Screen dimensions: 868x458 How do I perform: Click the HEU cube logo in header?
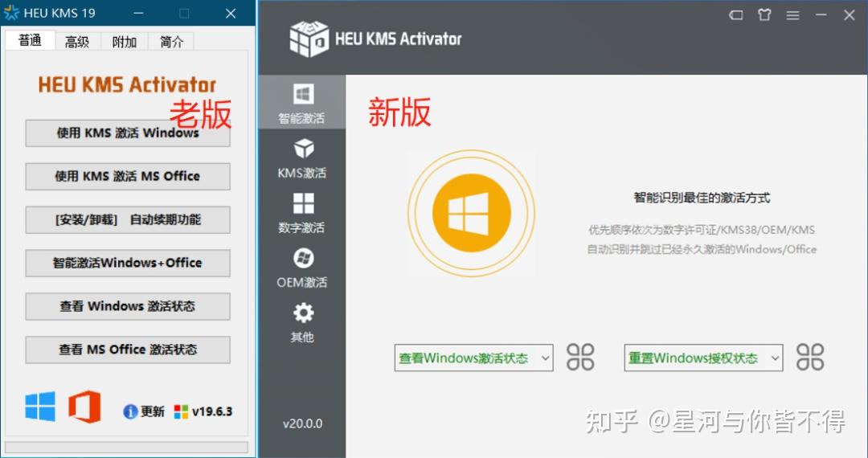click(309, 39)
